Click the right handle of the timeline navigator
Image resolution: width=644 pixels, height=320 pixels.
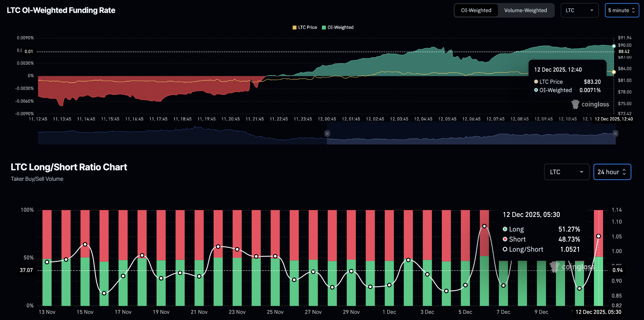(x=615, y=133)
